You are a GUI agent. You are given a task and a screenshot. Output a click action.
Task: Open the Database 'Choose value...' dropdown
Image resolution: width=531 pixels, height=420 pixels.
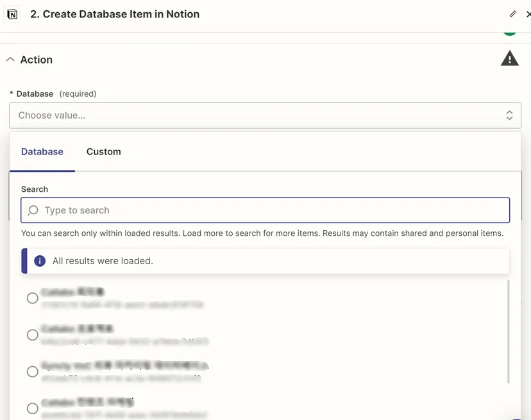[265, 115]
